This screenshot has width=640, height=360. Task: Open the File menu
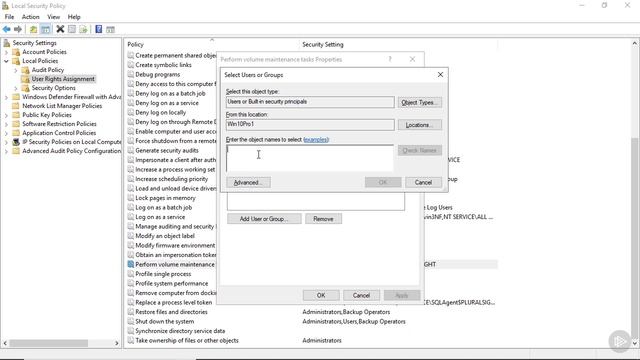[x=9, y=17]
